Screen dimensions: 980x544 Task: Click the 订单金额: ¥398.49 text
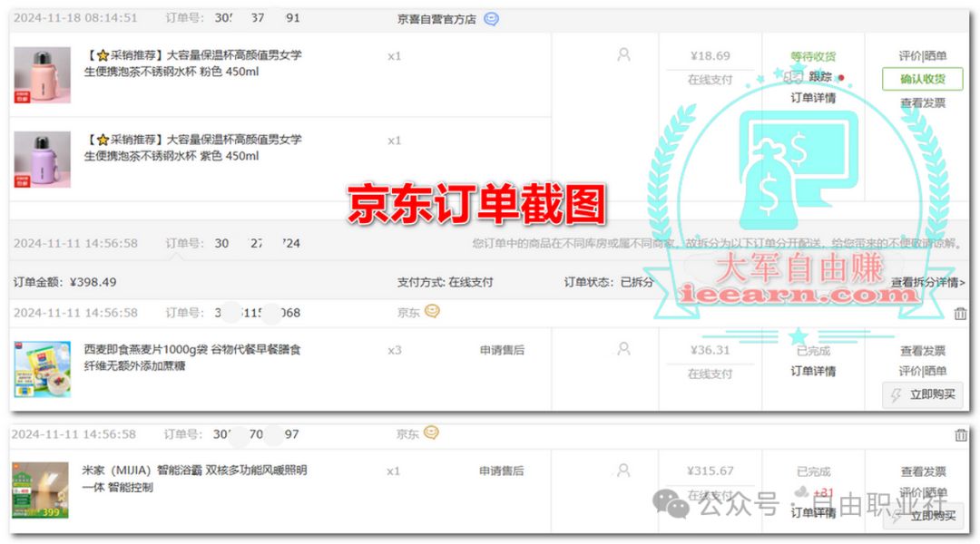point(65,282)
